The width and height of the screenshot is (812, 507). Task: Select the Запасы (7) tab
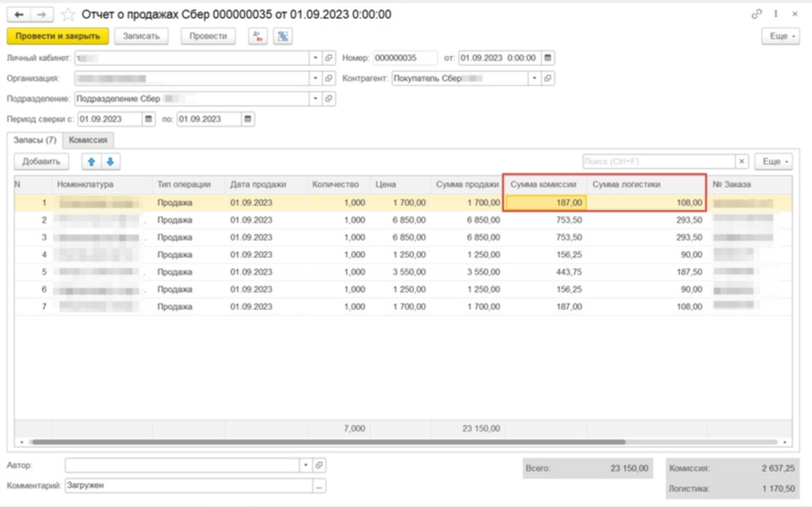pos(35,140)
